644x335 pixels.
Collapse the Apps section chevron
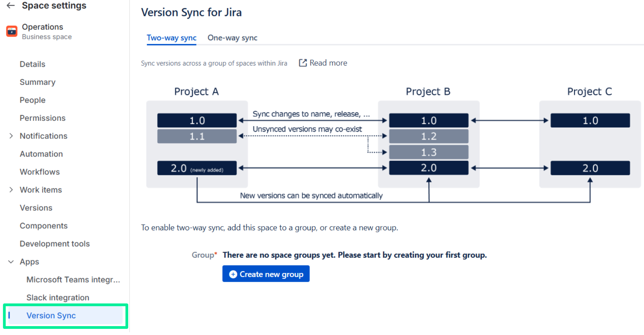point(11,262)
